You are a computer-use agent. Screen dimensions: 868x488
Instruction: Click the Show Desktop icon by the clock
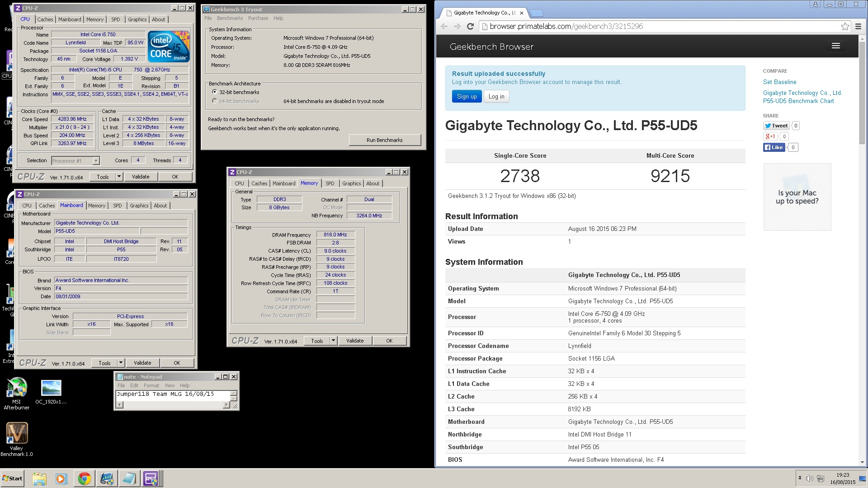tap(863, 479)
